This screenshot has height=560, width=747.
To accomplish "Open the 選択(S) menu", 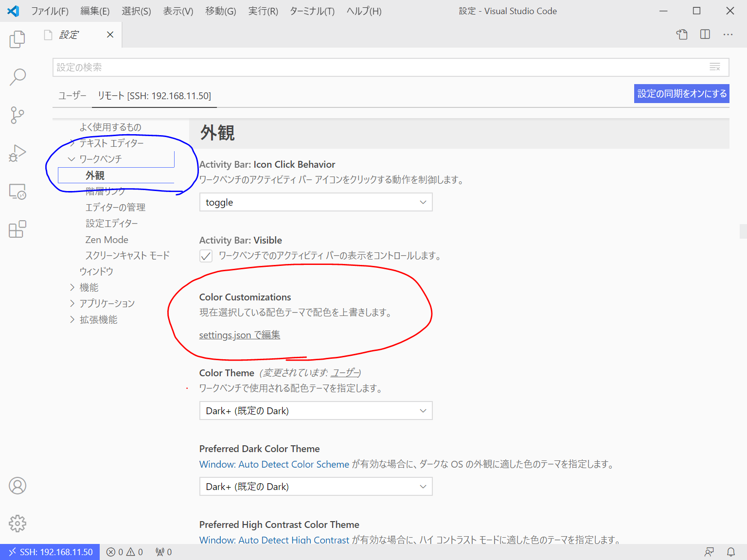I will [136, 11].
